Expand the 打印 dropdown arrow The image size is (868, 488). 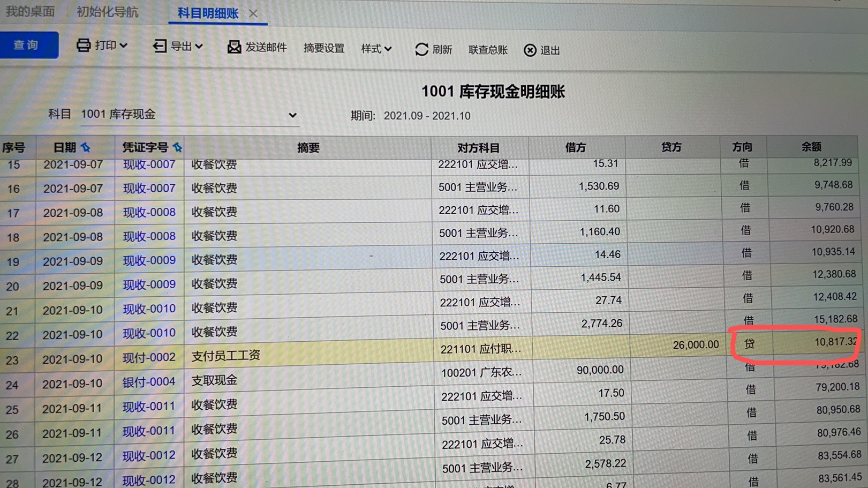coord(124,46)
